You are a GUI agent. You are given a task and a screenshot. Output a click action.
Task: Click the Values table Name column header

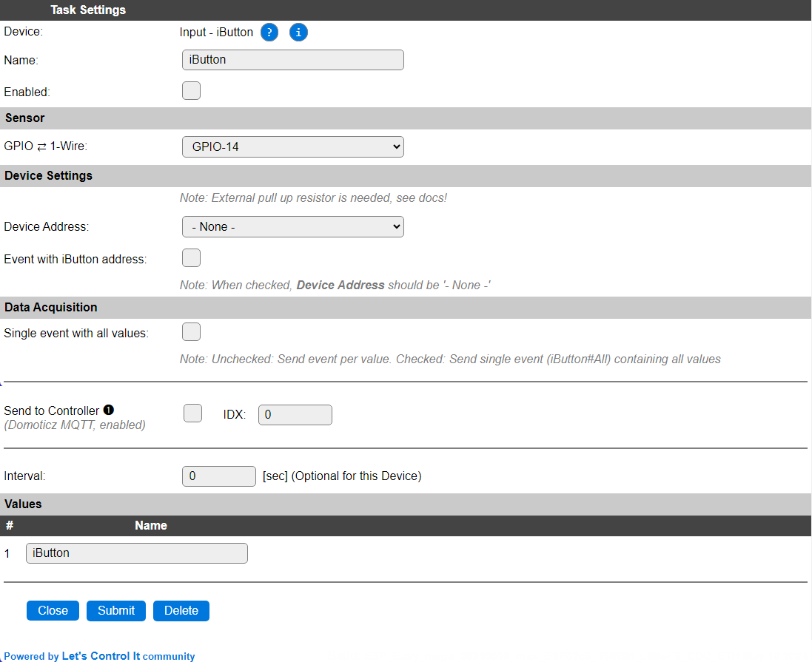point(151,525)
